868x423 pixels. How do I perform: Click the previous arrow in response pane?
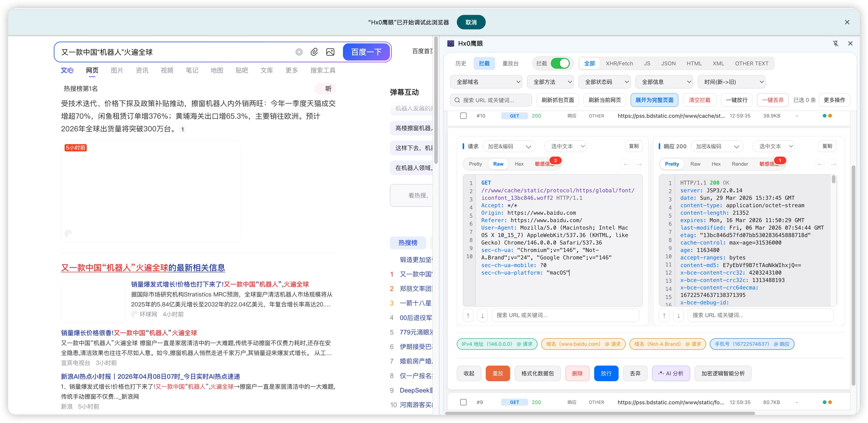(820, 164)
